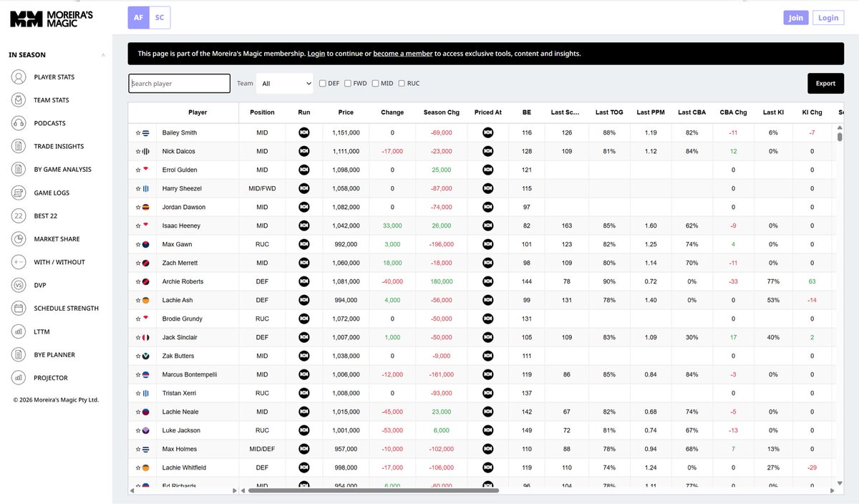This screenshot has width=859, height=504.
Task: Click Priced At icon for Archie Roberts
Action: [487, 281]
